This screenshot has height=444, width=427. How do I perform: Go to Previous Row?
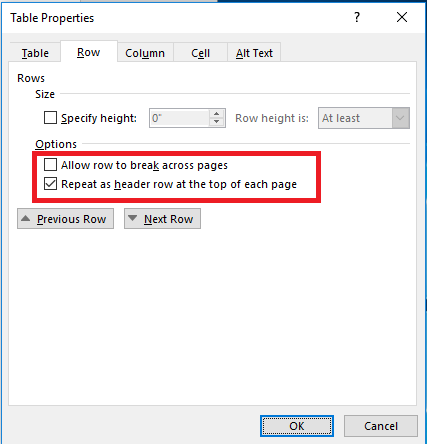coord(65,219)
